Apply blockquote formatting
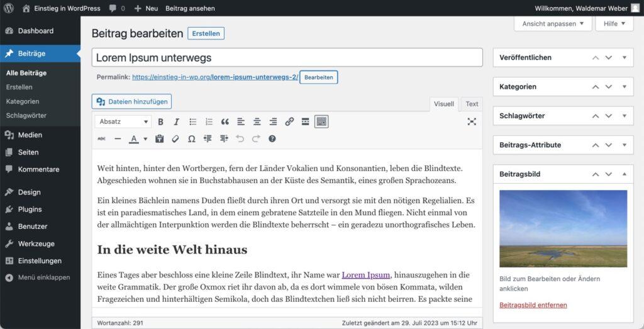Viewport: 644px width, 329px height. click(x=225, y=121)
